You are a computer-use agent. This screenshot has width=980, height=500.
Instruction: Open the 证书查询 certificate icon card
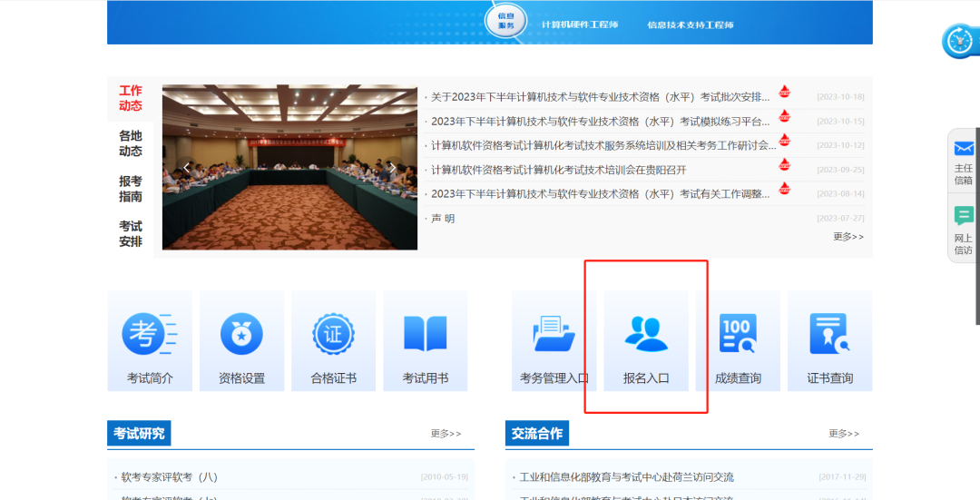(830, 340)
